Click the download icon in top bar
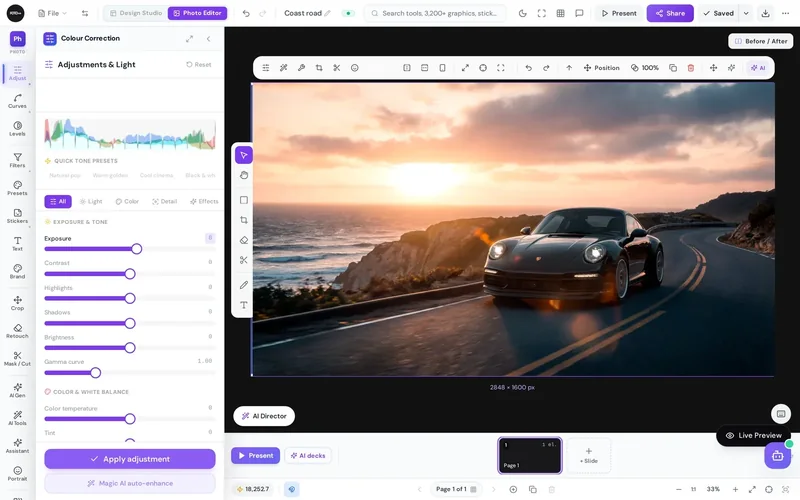The width and height of the screenshot is (800, 500). click(765, 13)
